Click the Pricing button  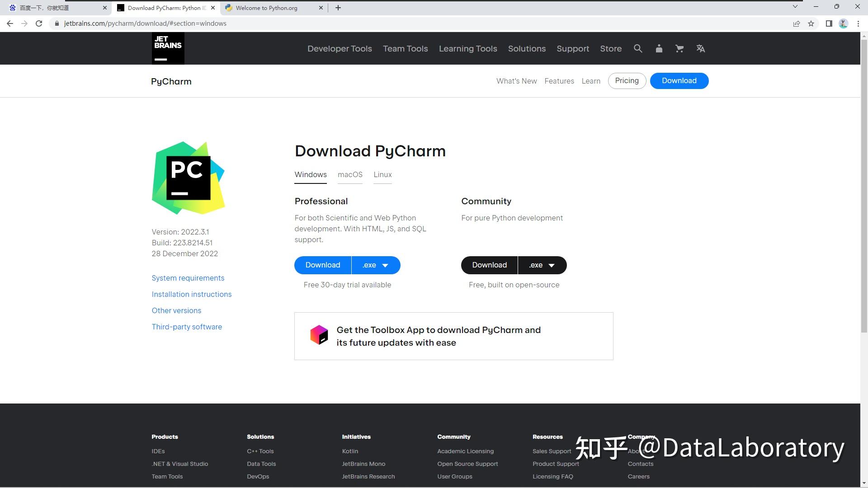point(627,80)
